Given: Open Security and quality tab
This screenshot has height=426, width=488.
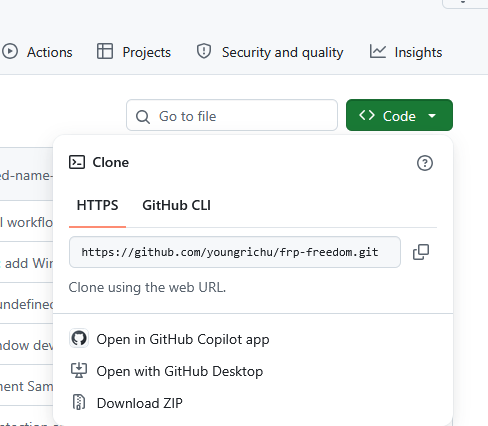Looking at the screenshot, I should click(270, 52).
